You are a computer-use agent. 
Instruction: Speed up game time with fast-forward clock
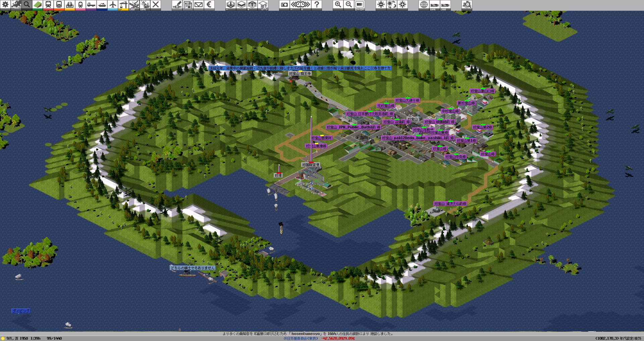pos(306,5)
